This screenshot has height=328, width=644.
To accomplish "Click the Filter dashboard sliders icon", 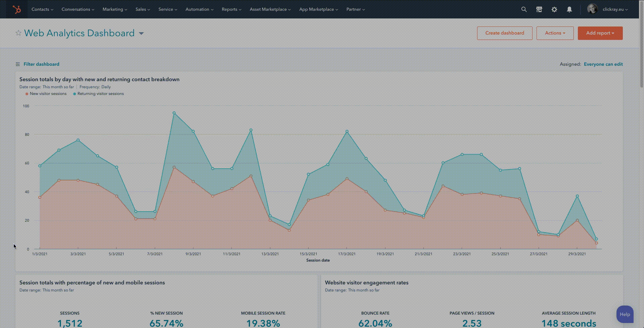I will click(x=18, y=64).
